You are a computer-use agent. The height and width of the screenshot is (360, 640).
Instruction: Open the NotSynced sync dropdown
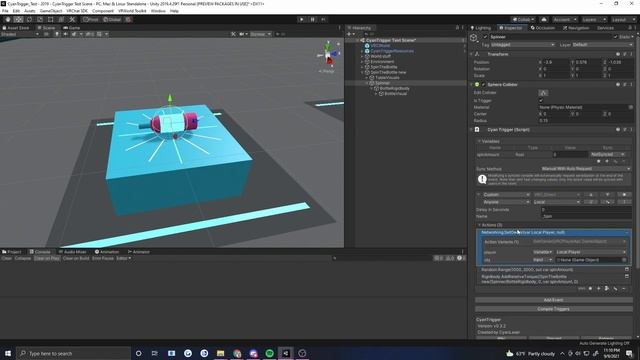point(607,154)
